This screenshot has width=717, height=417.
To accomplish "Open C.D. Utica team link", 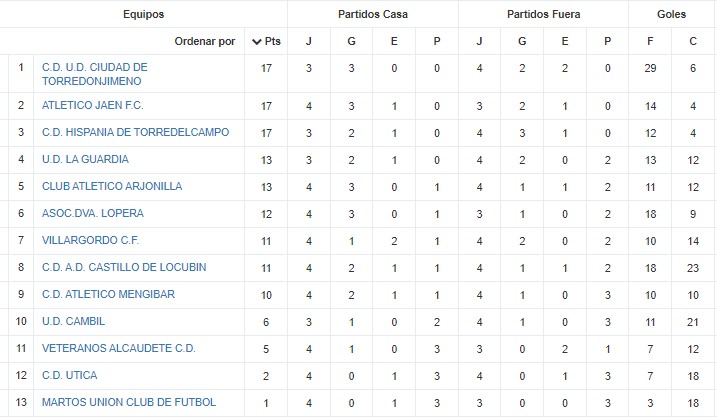I will coord(70,375).
